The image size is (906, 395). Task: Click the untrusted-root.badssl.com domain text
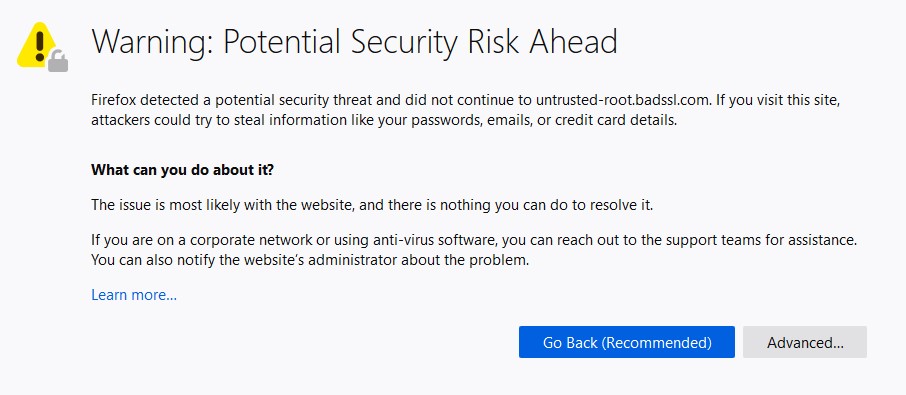point(622,100)
